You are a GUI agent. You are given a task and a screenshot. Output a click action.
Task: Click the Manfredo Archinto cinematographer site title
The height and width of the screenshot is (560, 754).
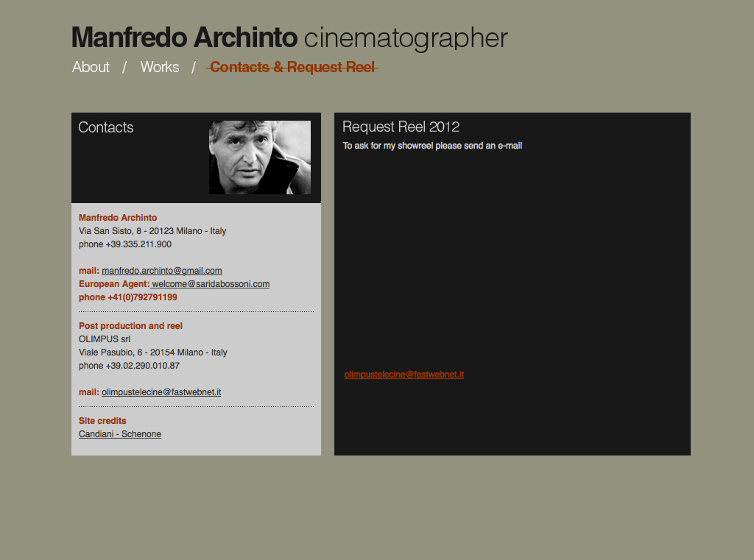click(289, 38)
